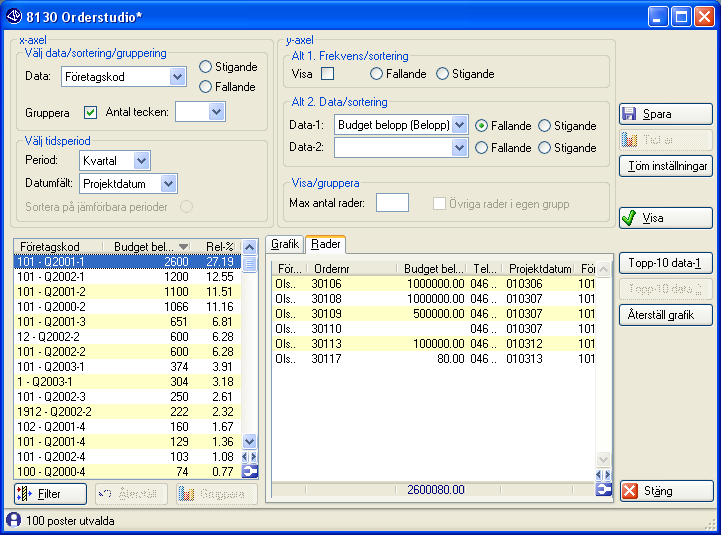Select row 101 - Q2001-1
The width and height of the screenshot is (721, 535).
(x=128, y=262)
